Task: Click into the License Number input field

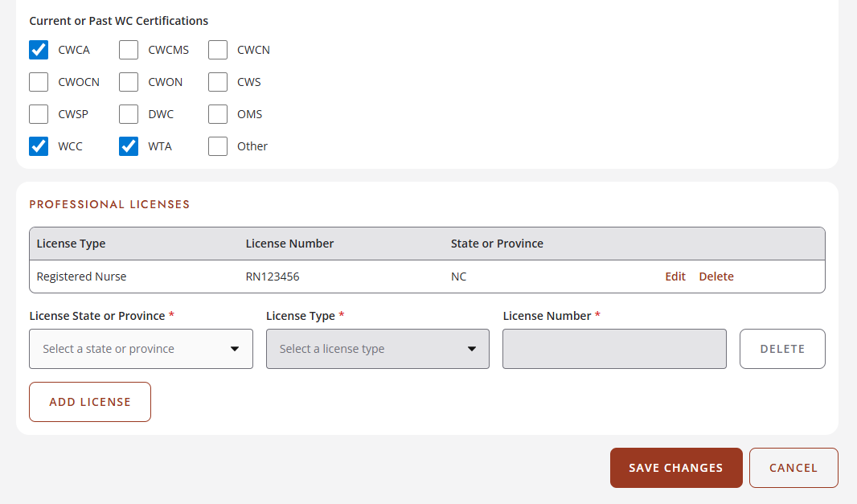Action: point(614,349)
